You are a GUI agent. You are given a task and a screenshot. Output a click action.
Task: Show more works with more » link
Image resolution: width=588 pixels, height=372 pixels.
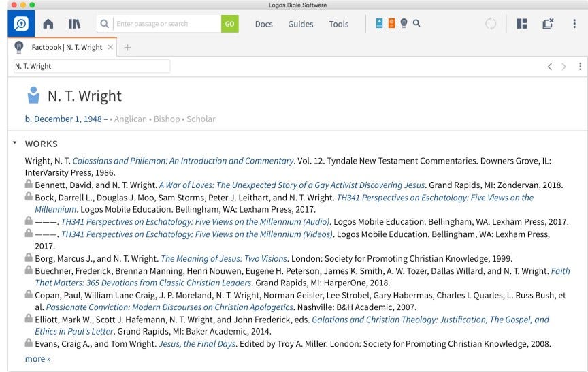[37, 359]
